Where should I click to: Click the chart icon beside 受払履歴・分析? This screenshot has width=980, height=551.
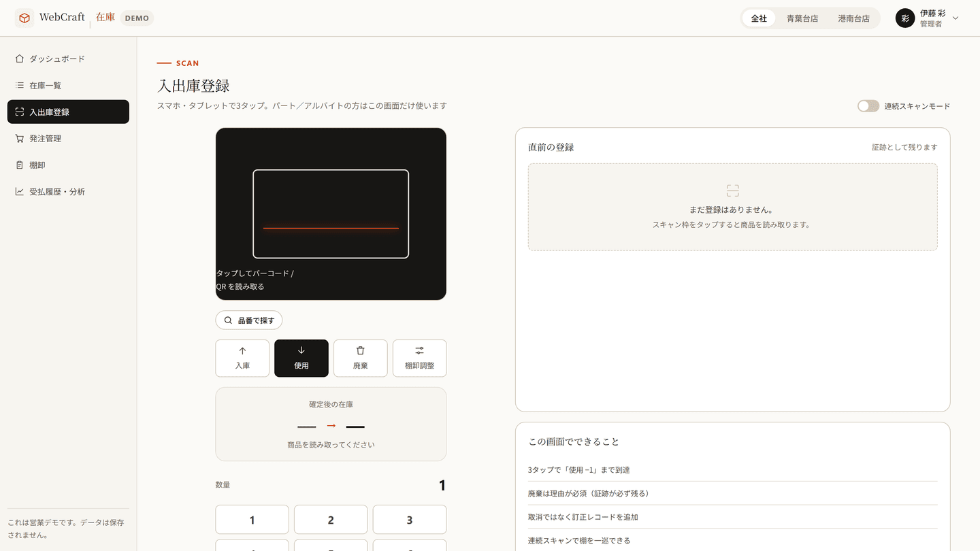[20, 191]
